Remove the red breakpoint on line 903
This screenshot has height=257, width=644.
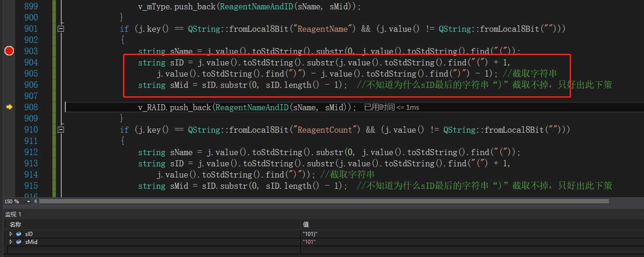click(x=9, y=51)
